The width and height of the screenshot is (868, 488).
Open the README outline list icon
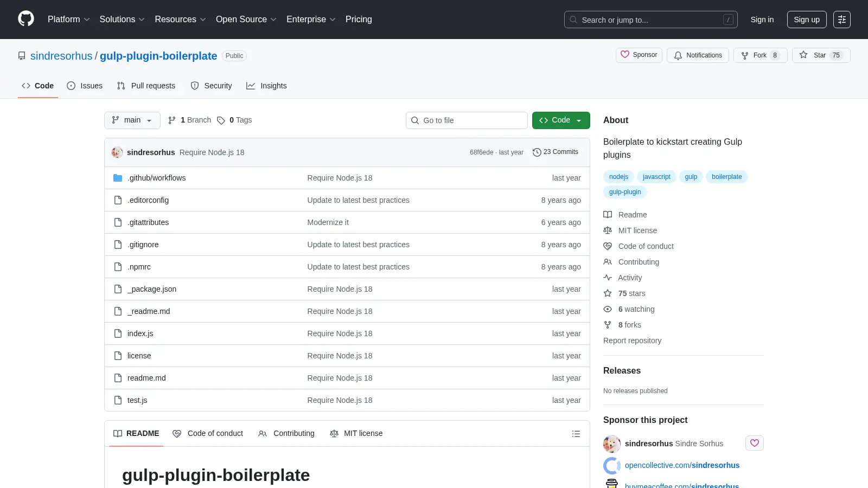point(576,434)
